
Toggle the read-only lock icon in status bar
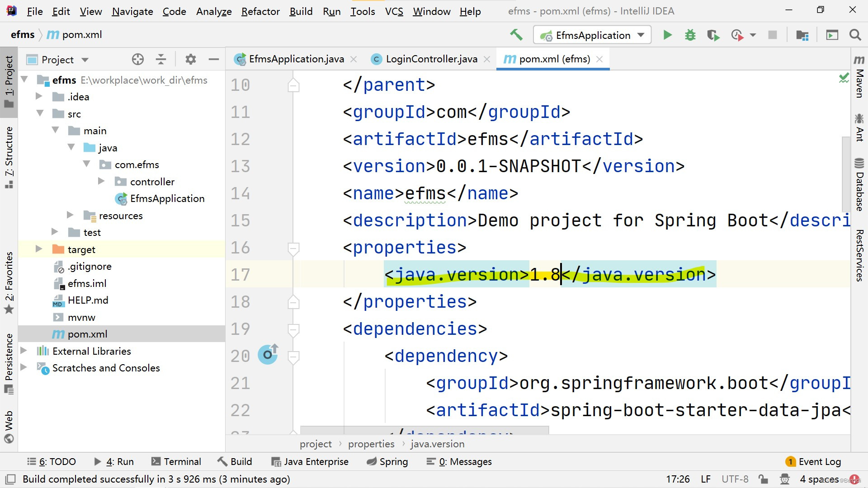764,479
